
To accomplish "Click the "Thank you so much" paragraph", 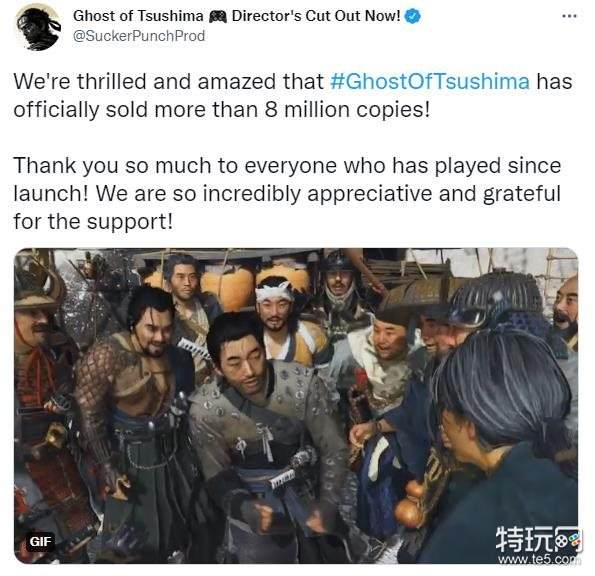I will pyautogui.click(x=287, y=194).
